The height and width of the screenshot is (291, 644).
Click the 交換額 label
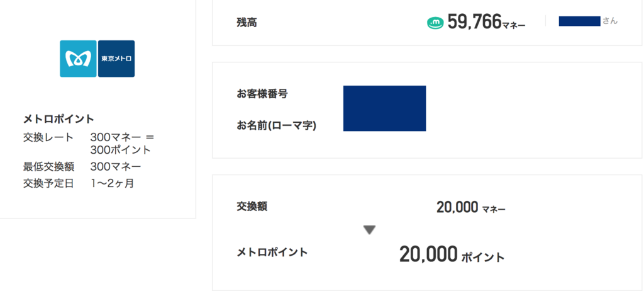[x=252, y=206]
